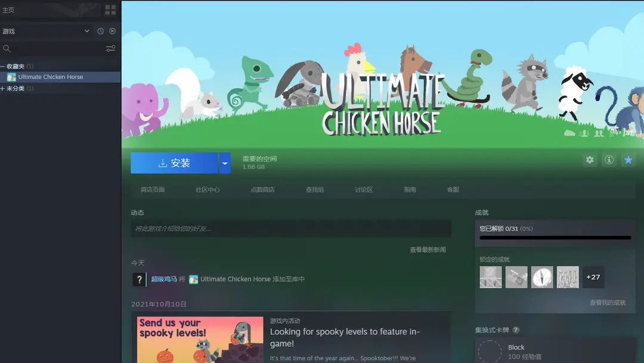
Task: Show the +27 remaining locked achievements
Action: [x=593, y=277]
